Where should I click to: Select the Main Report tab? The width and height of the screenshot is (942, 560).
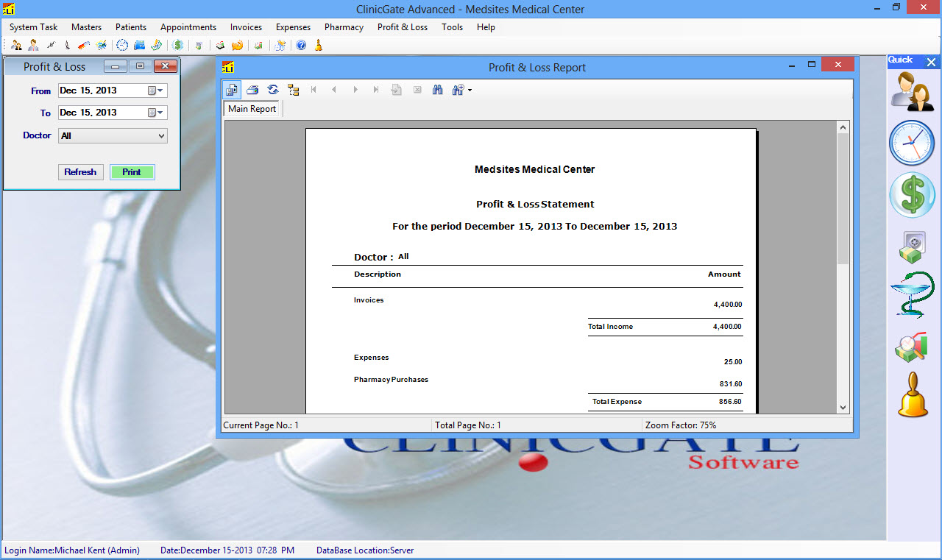(252, 109)
